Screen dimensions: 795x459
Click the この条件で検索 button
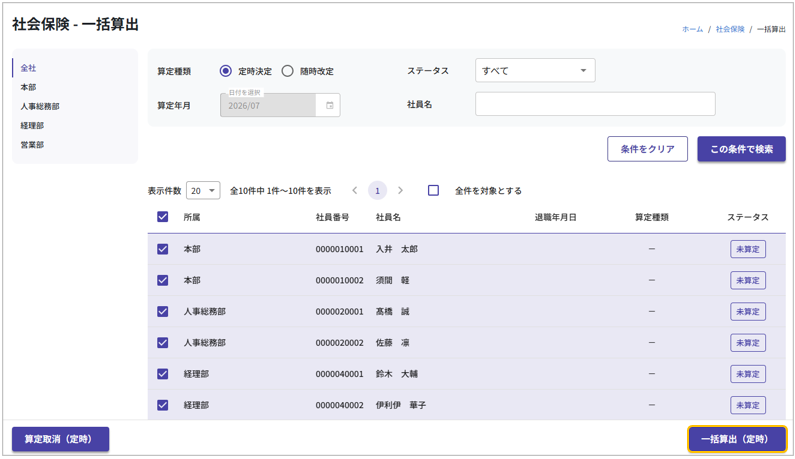741,149
